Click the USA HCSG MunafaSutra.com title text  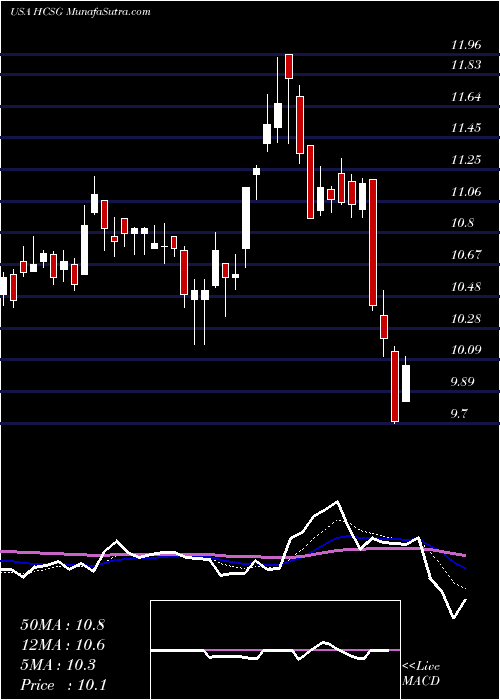80,12
